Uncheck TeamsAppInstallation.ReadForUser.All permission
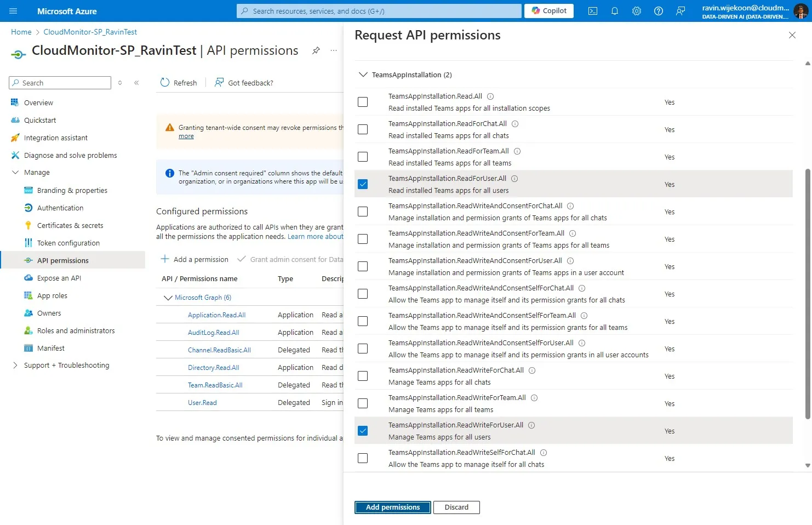Screen dimensions: 812x525 (363, 184)
